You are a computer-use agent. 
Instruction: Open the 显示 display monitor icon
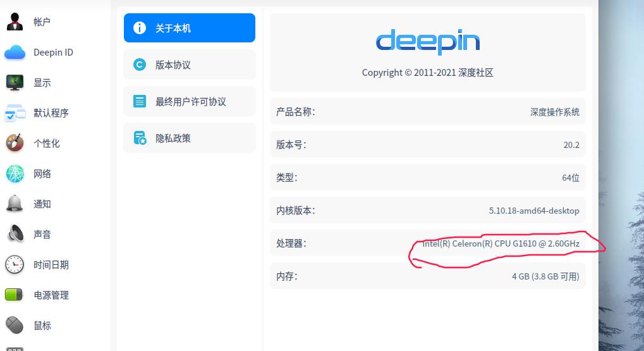click(x=15, y=83)
